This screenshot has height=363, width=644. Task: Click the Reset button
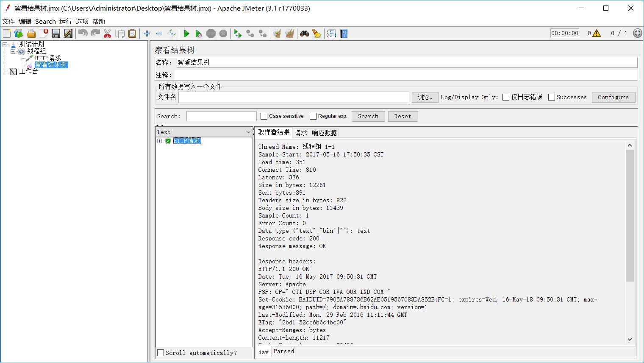click(402, 116)
